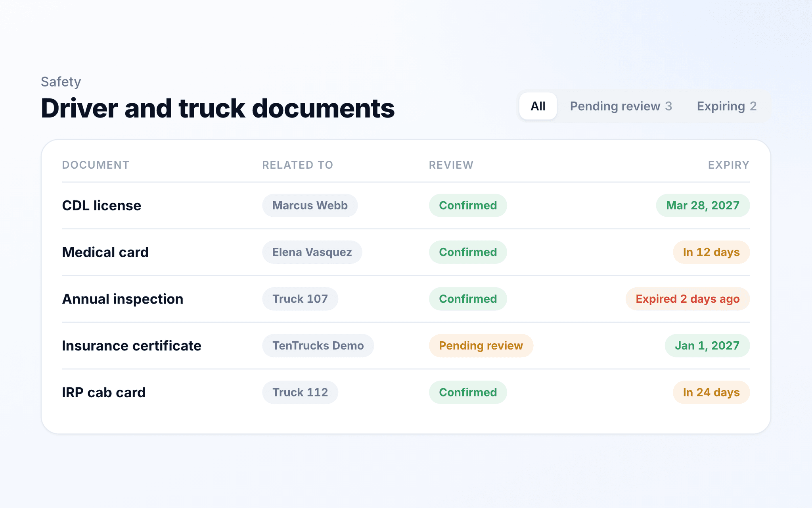Click Confirmed badge for CDL license
This screenshot has height=508, width=812.
click(468, 206)
